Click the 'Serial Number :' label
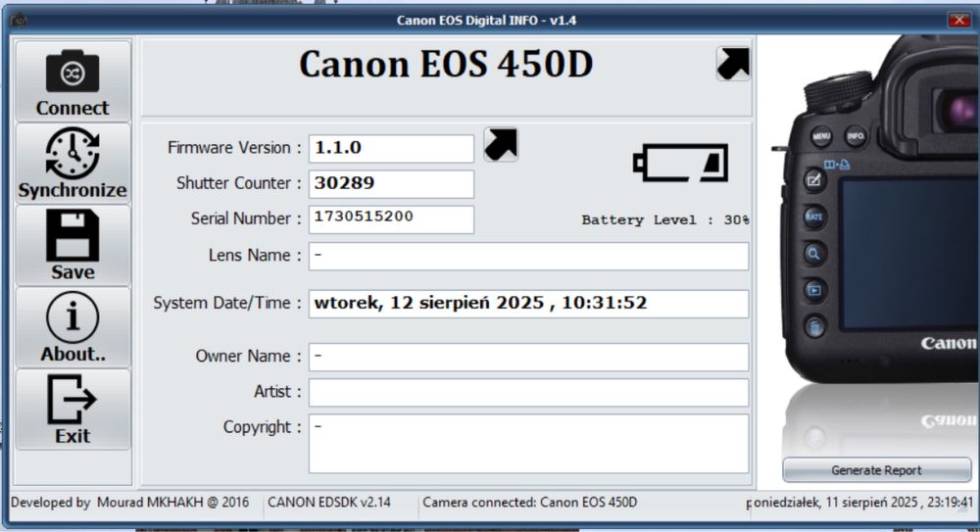Screen dimensions: 980x532 [x=246, y=218]
